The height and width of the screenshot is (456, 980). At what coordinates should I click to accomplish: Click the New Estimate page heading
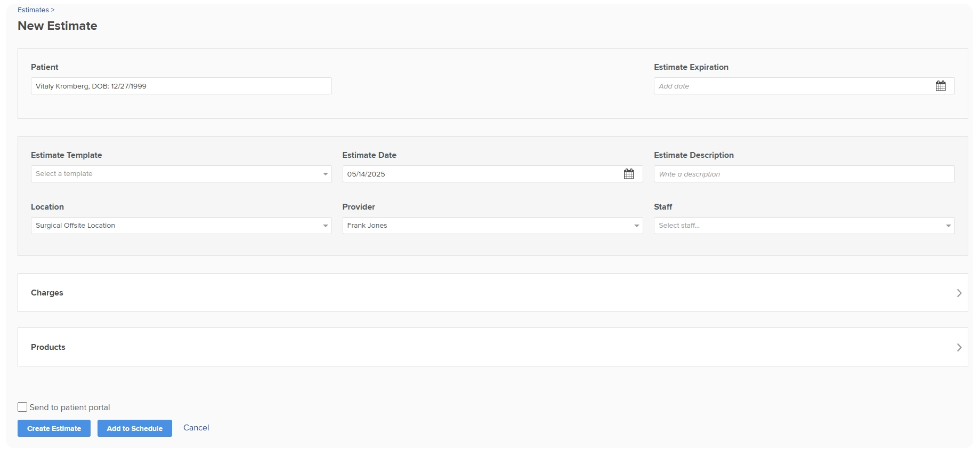click(58, 26)
